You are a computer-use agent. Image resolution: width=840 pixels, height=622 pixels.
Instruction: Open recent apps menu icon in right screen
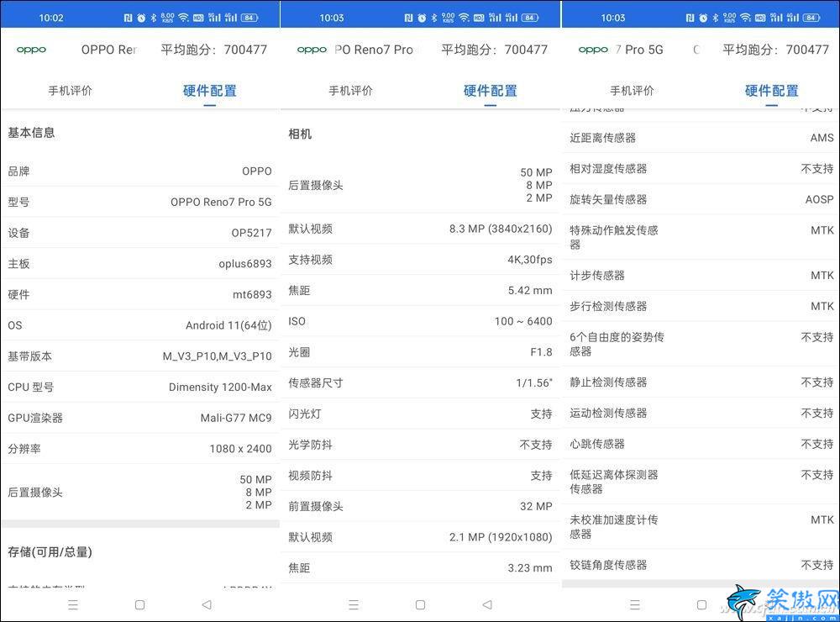pos(635,605)
